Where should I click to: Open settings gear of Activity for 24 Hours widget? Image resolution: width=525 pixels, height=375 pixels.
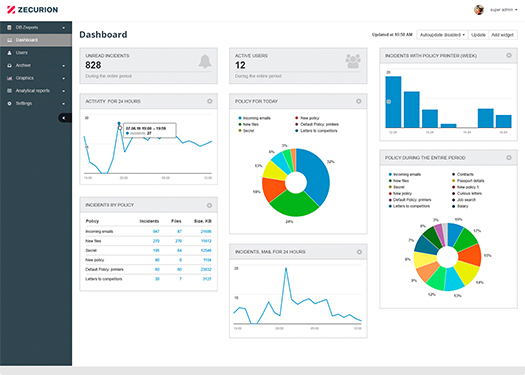[210, 101]
